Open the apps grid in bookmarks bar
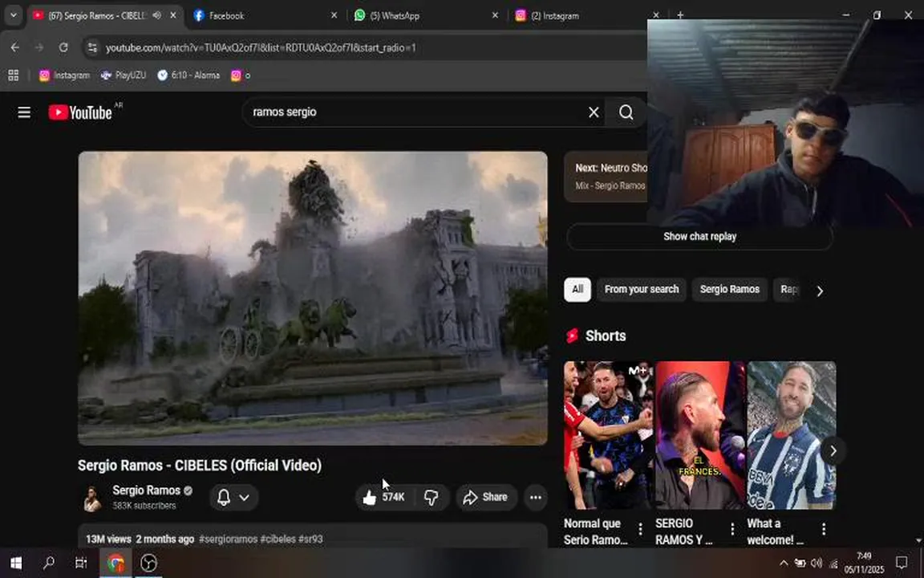Screen dimensions: 924x578 click(x=14, y=75)
